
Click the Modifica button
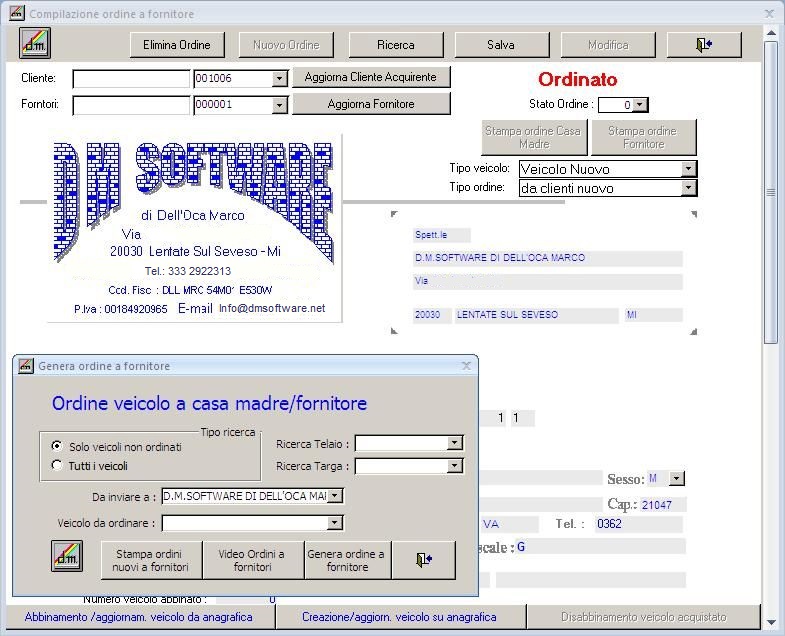pos(608,45)
